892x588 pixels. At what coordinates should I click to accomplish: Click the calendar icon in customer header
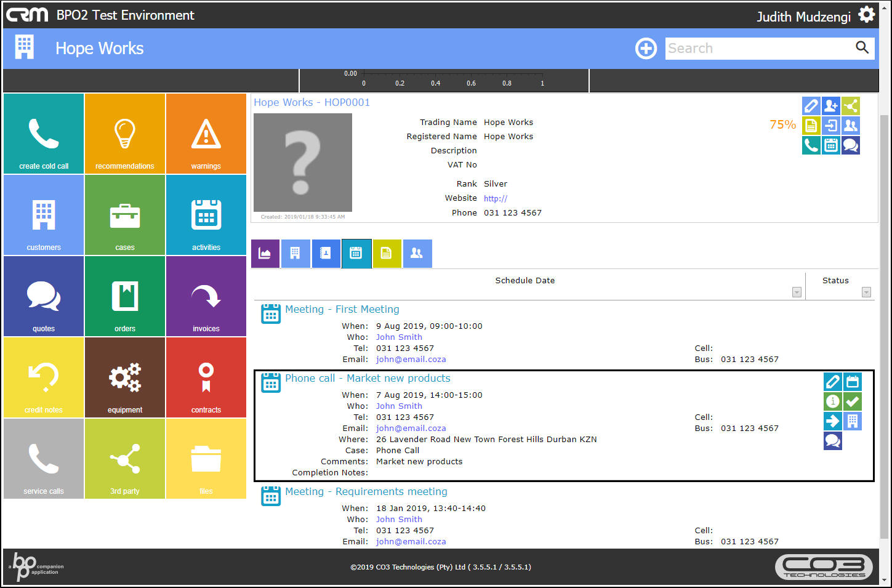tap(831, 145)
